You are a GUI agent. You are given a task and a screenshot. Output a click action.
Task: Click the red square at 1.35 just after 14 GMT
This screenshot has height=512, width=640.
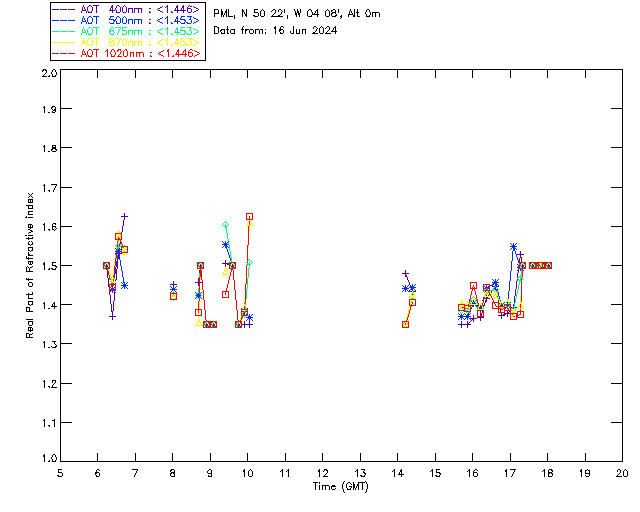click(405, 324)
